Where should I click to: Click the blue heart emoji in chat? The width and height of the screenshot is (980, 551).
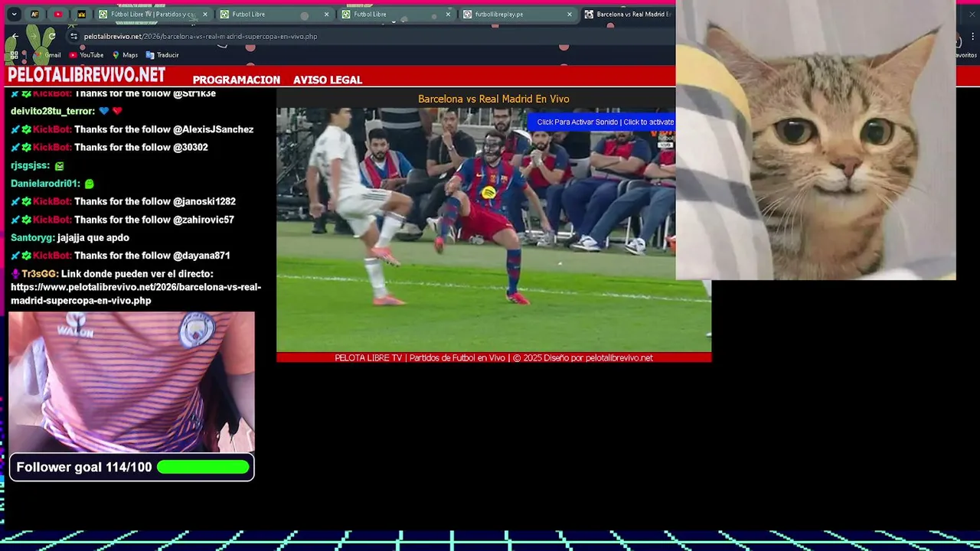click(104, 111)
